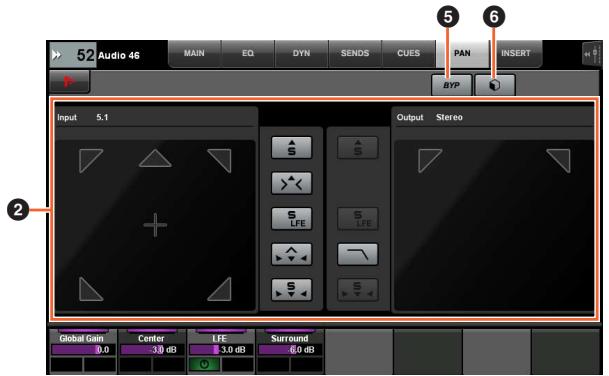609x376 pixels.
Task: Toggle the BYP bypass button
Action: click(x=451, y=85)
